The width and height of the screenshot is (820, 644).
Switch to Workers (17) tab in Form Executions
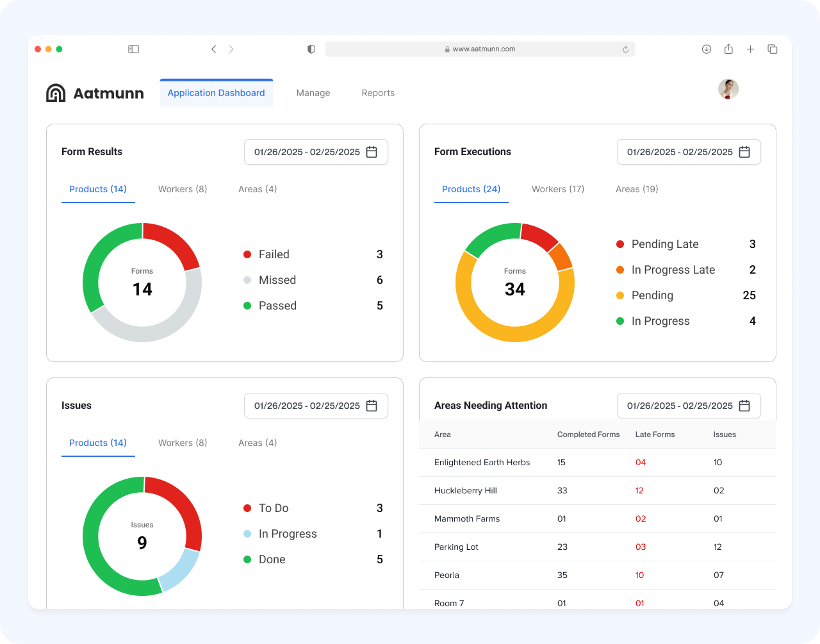click(x=558, y=189)
